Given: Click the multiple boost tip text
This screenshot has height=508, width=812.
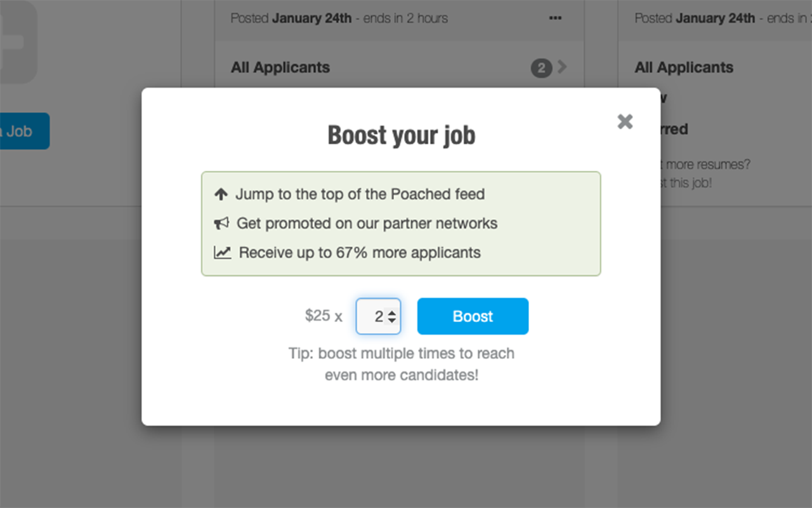Looking at the screenshot, I should [401, 364].
